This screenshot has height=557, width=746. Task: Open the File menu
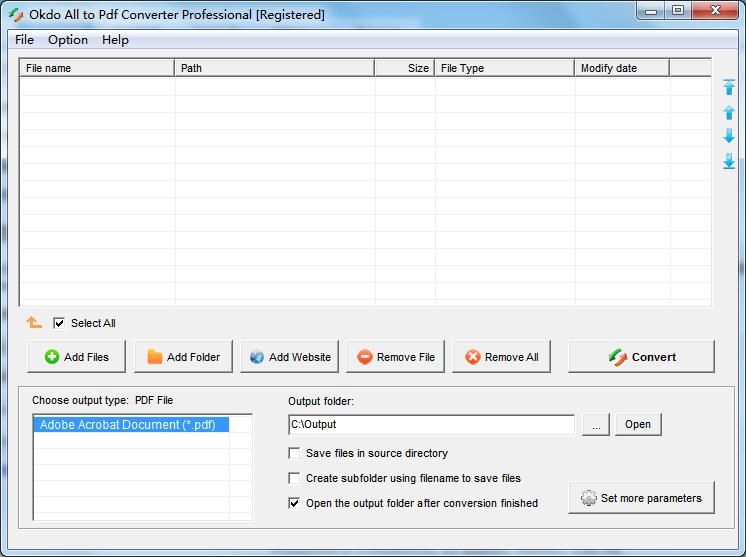click(x=24, y=39)
